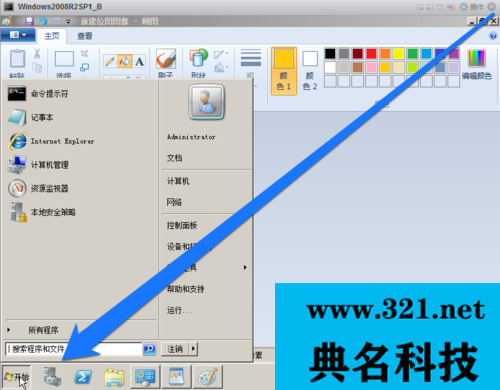The height and width of the screenshot is (390, 500).
Task: Choose the Fill with color bucket tool
Action: (125, 61)
